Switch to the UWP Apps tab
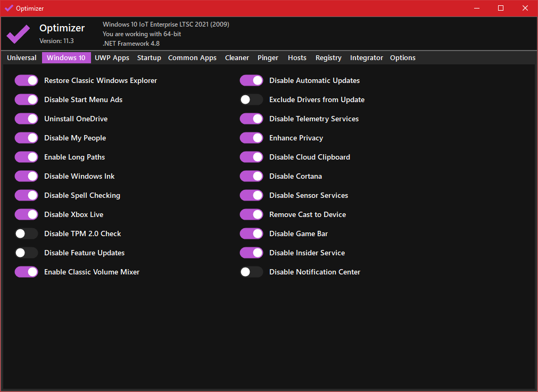The image size is (538, 392). click(112, 58)
